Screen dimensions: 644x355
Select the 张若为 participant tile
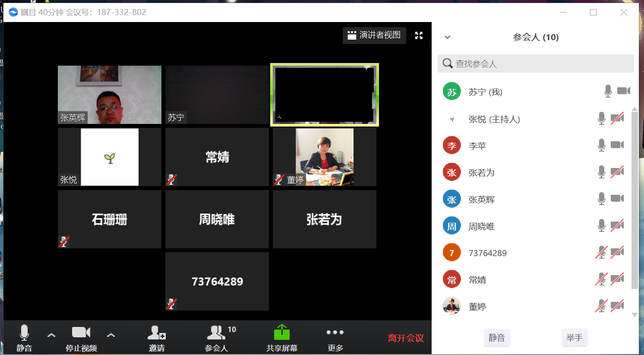coord(325,219)
